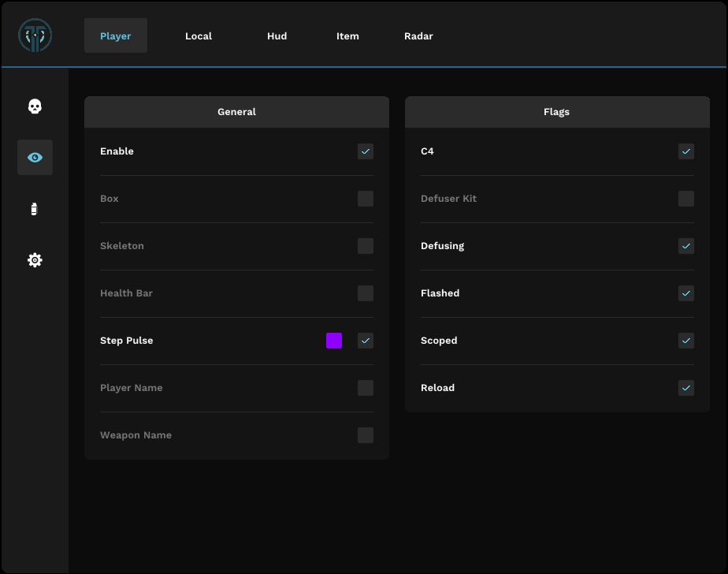Disable the Enable checkbox under General

[365, 151]
